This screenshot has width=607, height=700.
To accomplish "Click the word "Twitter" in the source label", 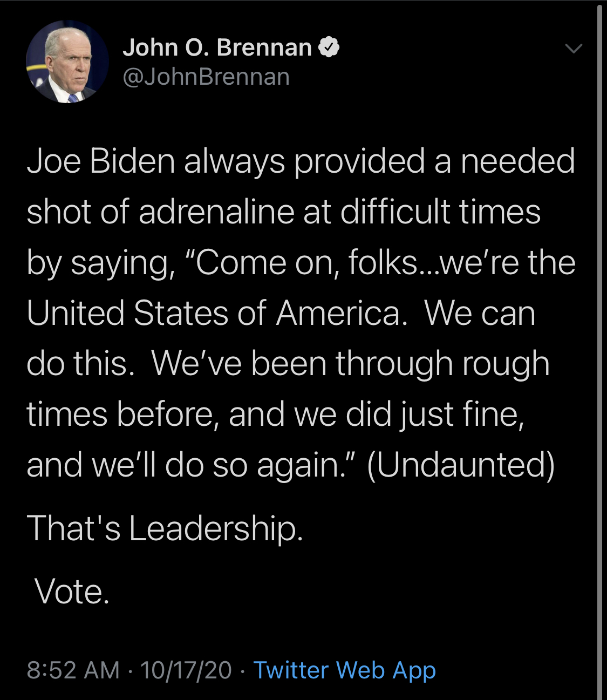I will point(291,670).
